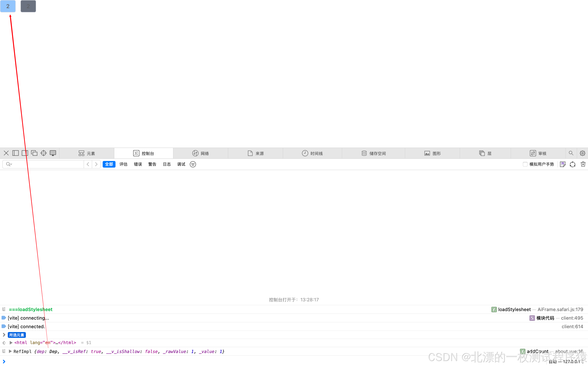Click the light blue 2 button
588x367 pixels.
tap(8, 6)
